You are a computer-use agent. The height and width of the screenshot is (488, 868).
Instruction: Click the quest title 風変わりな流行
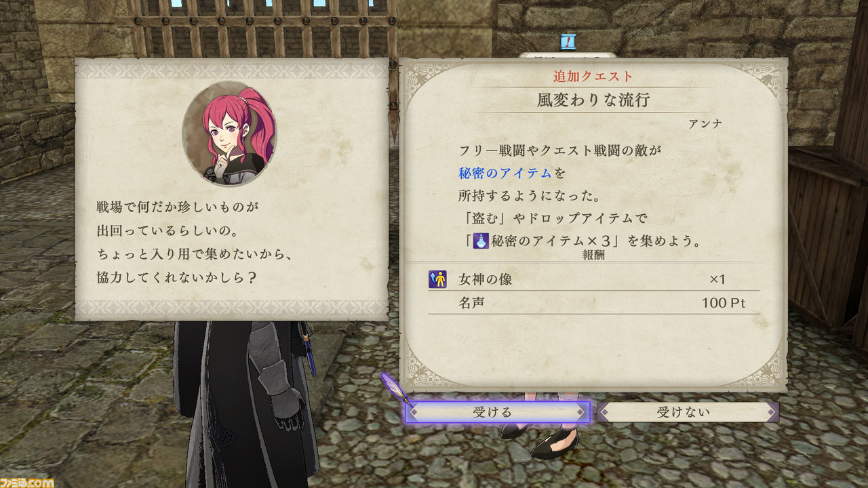click(593, 100)
